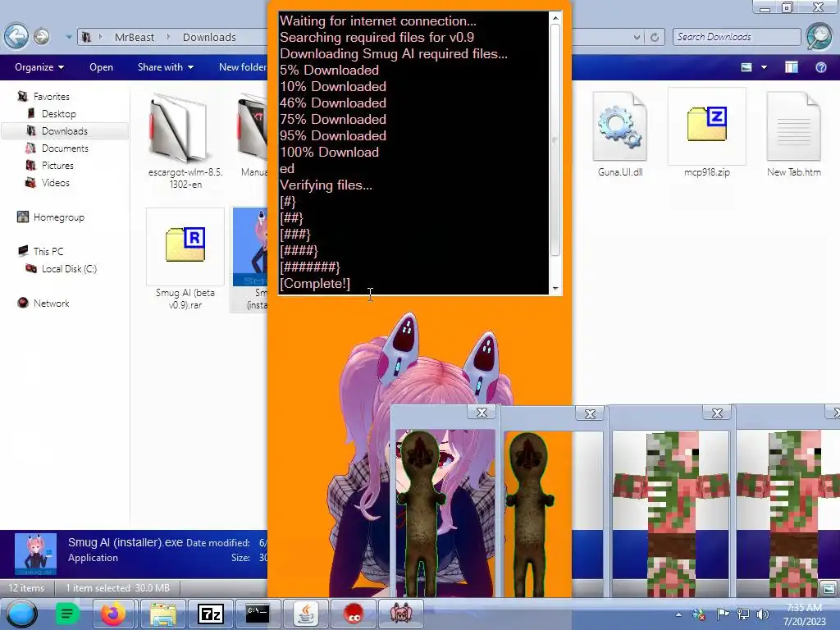
Task: Click the installer log scrollbar down arrow
Action: [x=555, y=288]
